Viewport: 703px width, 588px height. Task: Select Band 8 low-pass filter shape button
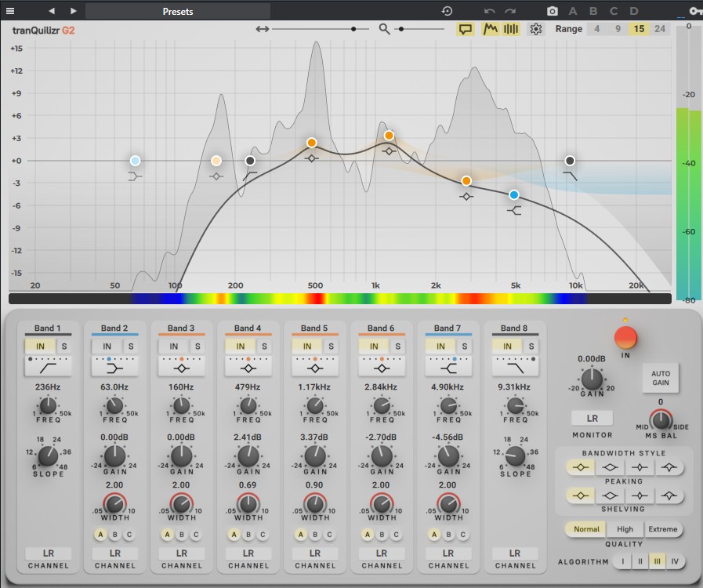[515, 368]
